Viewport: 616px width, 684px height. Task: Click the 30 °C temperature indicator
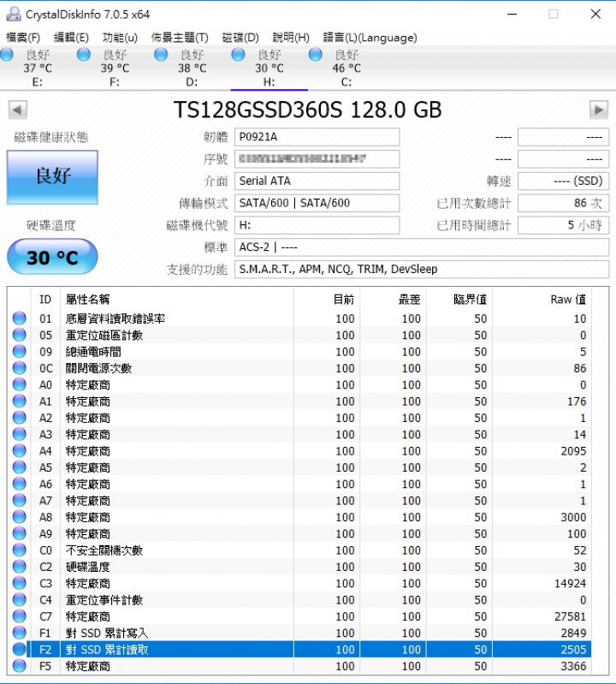(x=52, y=257)
